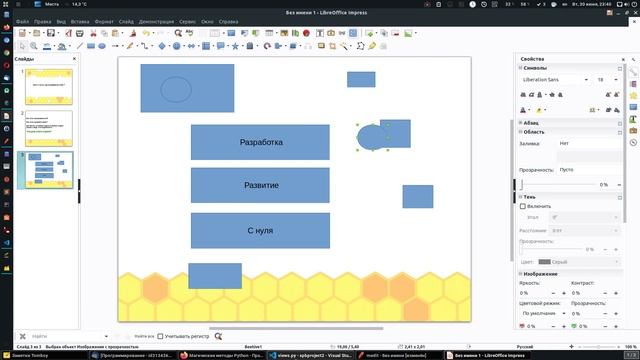The width and height of the screenshot is (640, 360).
Task: Select the Разработка rectangle on slide
Action: click(x=260, y=142)
